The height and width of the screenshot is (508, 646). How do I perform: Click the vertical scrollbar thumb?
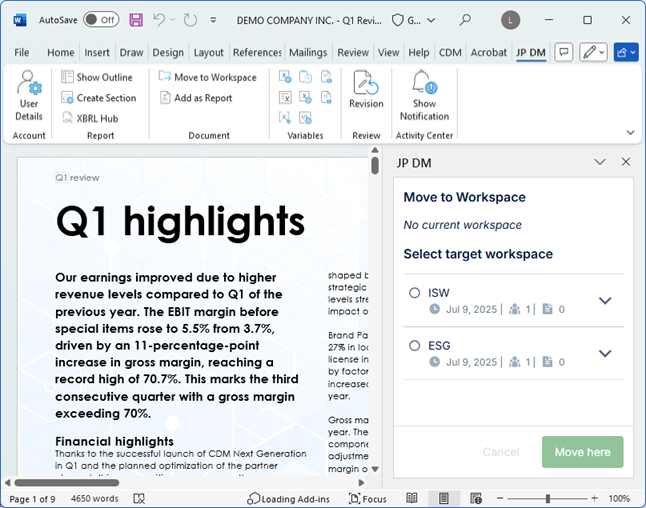pyautogui.click(x=374, y=165)
